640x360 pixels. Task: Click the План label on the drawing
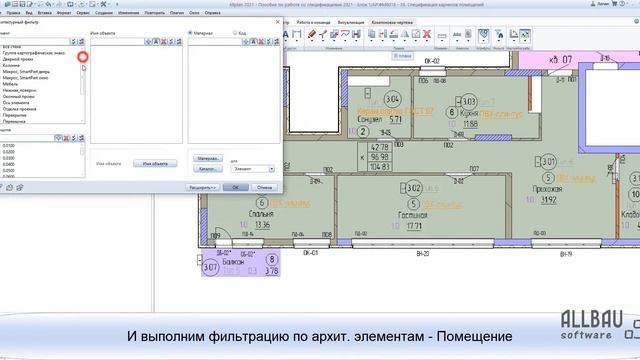point(402,56)
